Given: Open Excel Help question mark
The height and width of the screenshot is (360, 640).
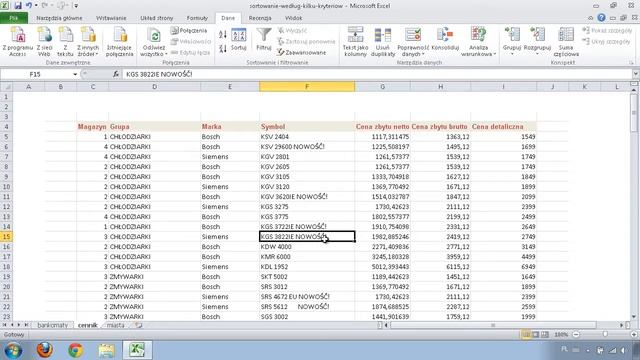Looking at the screenshot, I should (601, 18).
